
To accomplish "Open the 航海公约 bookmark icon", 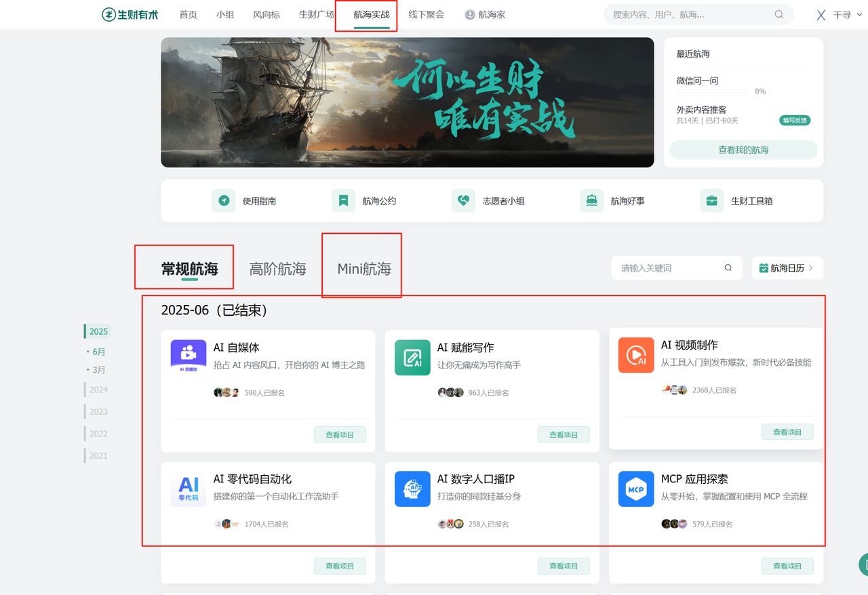I will (x=343, y=201).
